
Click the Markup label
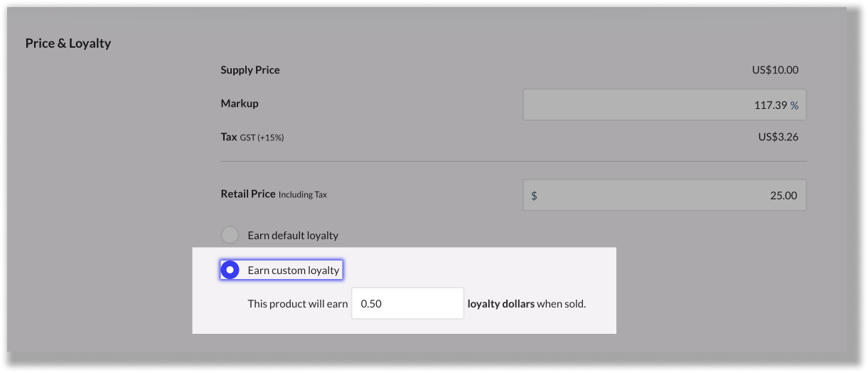tap(240, 103)
